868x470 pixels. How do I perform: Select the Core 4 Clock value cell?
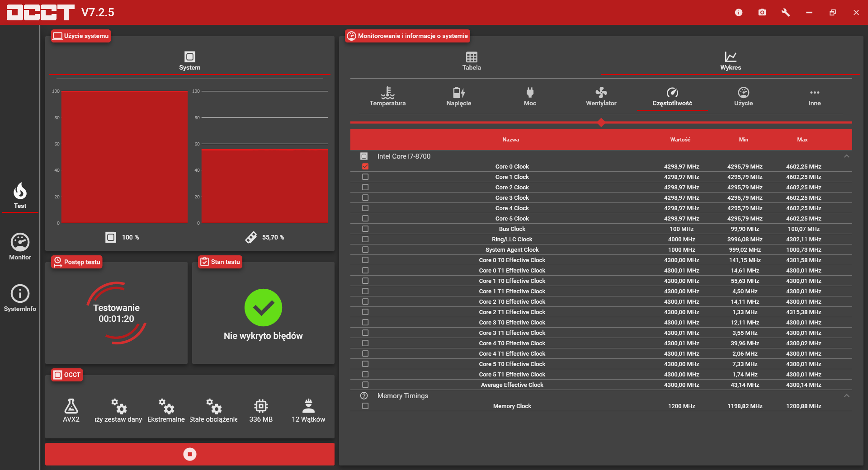coord(681,208)
